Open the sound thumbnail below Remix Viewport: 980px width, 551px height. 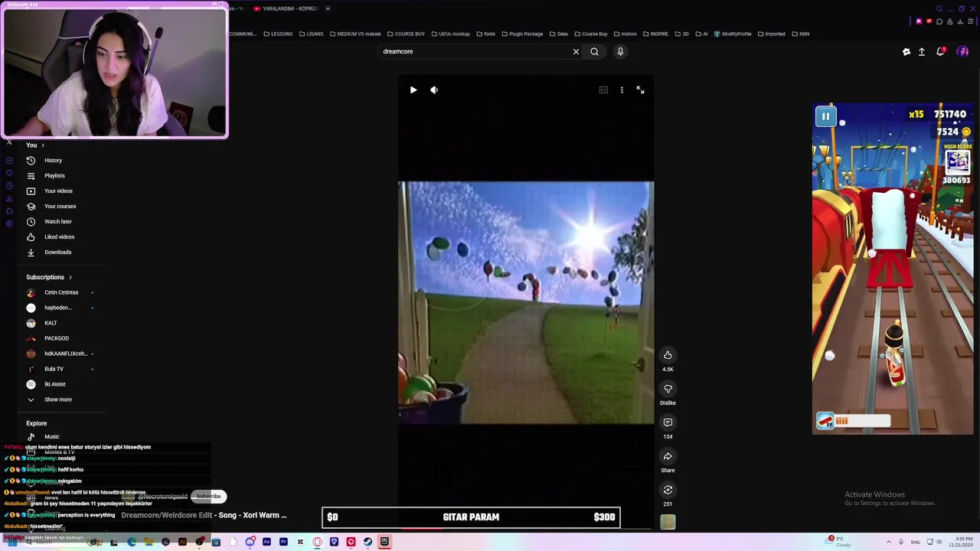click(x=668, y=522)
